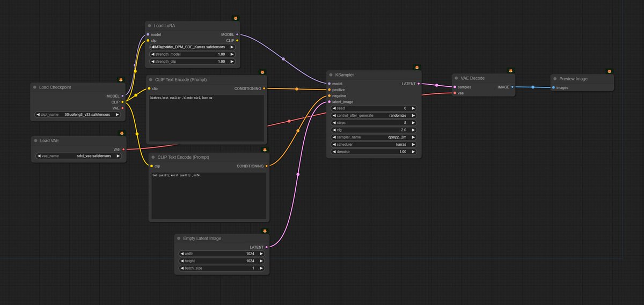
Task: Collapse the KSampler node via its title dot
Action: click(x=331, y=75)
